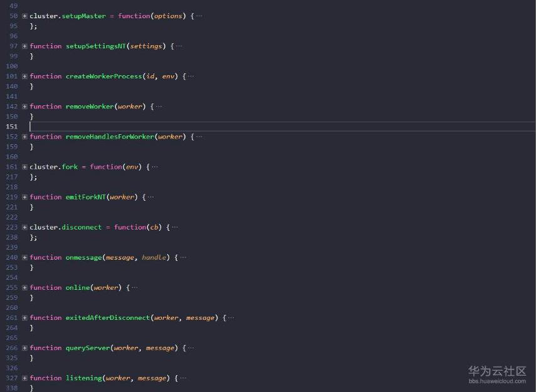Click line number 97 in the gutter
This screenshot has width=536, height=392.
(x=13, y=46)
